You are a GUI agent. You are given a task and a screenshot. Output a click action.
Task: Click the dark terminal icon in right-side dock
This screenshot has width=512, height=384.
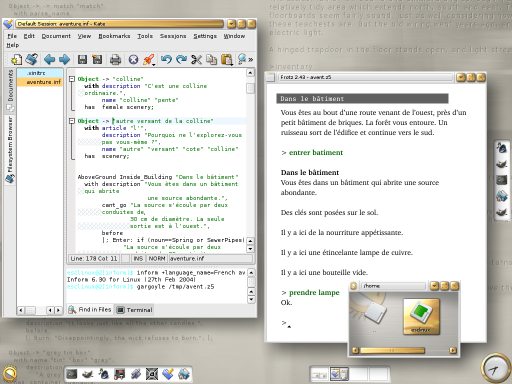501,180
